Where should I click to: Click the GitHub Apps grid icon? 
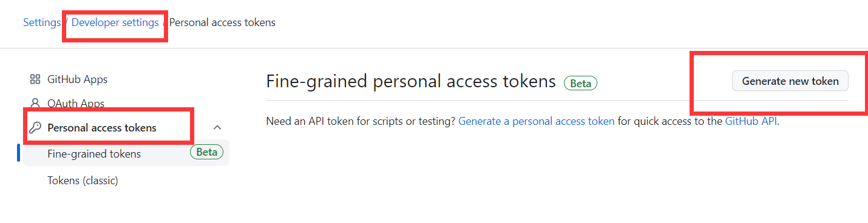(35, 79)
